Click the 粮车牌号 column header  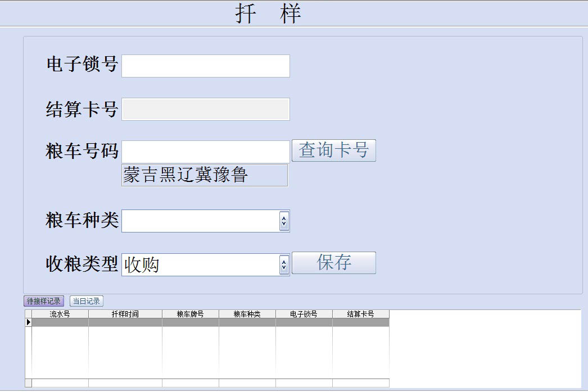coord(190,314)
